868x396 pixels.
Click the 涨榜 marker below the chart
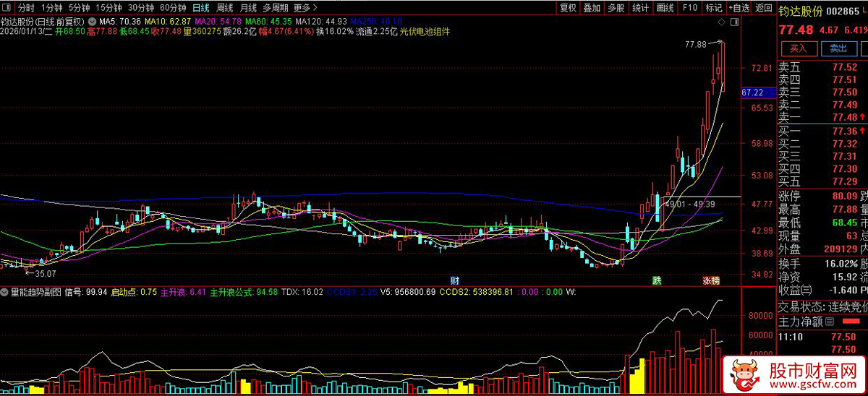coord(710,280)
